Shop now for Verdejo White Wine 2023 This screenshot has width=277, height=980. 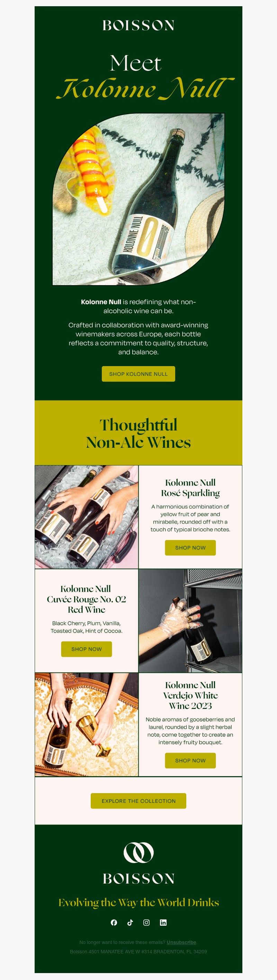pyautogui.click(x=190, y=760)
